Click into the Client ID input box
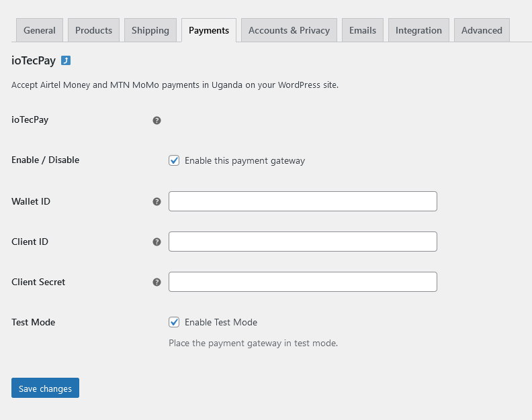Screen dimensions: 532x420 coord(302,242)
